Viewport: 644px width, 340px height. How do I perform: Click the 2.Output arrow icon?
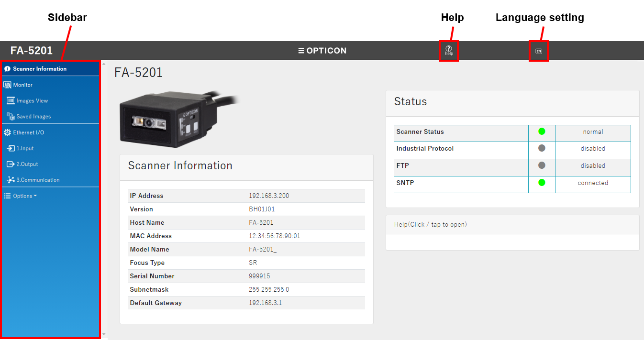[x=11, y=164]
